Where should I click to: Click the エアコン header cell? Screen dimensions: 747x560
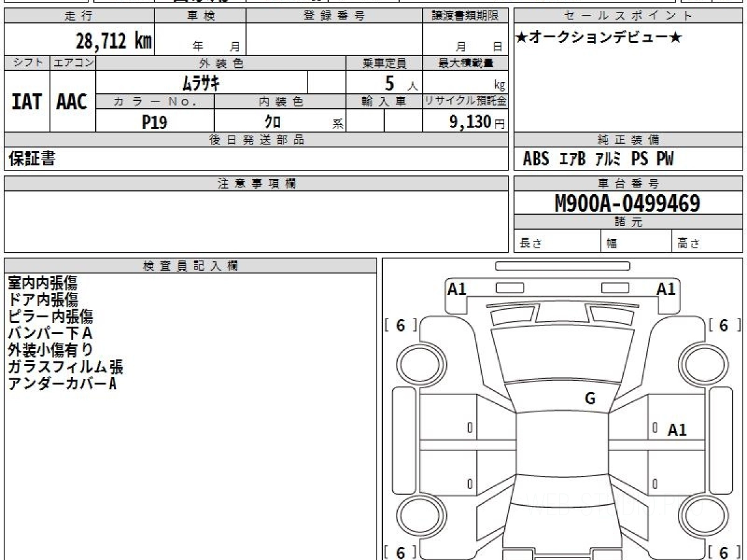(73, 63)
